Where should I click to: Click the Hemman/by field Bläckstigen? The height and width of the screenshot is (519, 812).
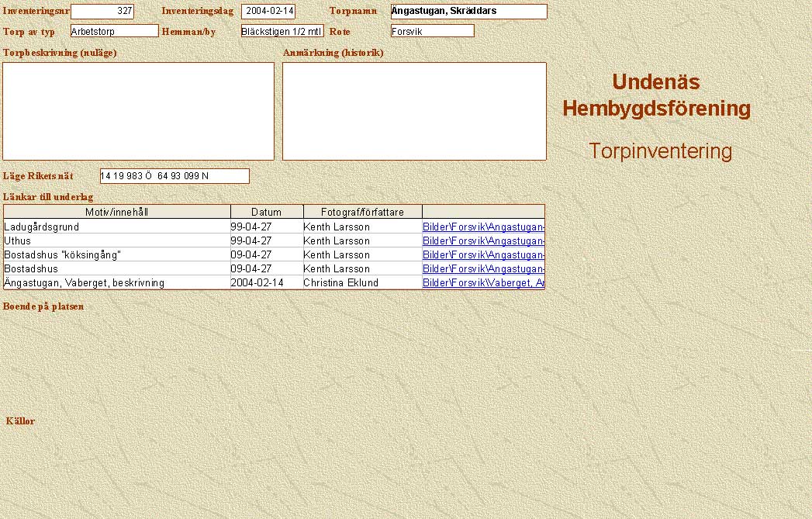point(282,31)
